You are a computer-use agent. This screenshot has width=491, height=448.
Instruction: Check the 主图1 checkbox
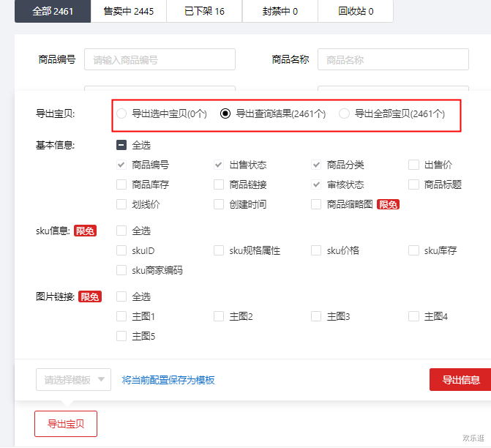tap(121, 316)
